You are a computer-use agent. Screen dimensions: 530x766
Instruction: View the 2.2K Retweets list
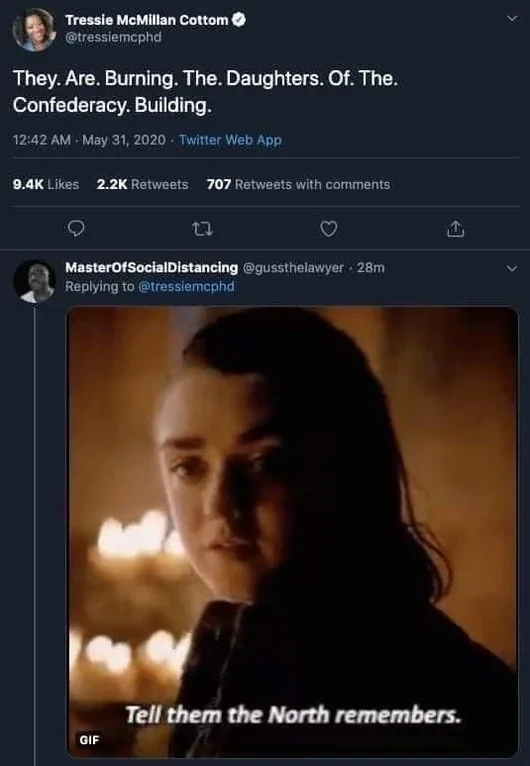point(142,184)
